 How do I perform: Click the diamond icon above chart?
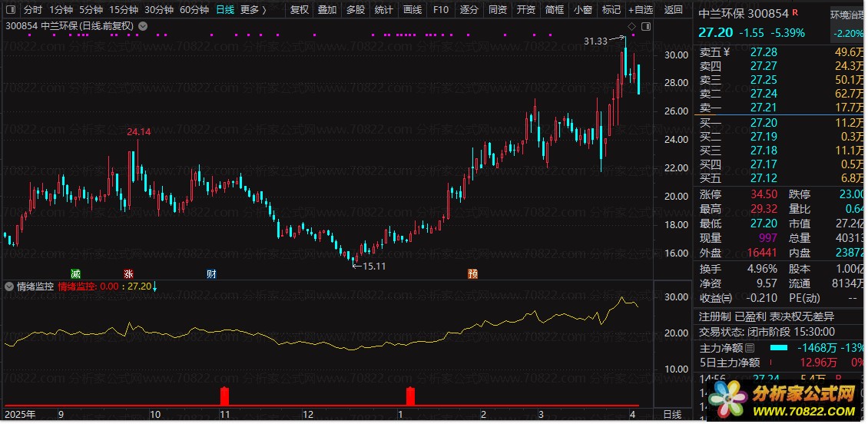pyautogui.click(x=632, y=26)
